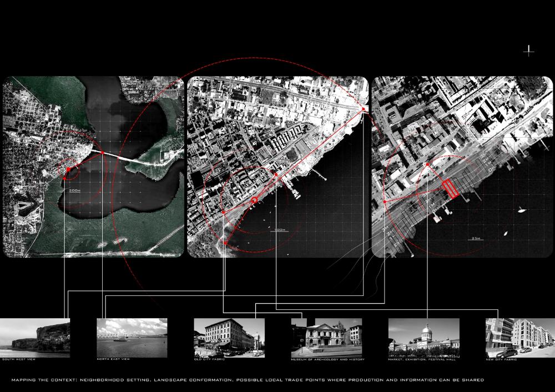Select the Old City Fabric photo
The width and height of the screenshot is (555, 392).
tap(229, 337)
